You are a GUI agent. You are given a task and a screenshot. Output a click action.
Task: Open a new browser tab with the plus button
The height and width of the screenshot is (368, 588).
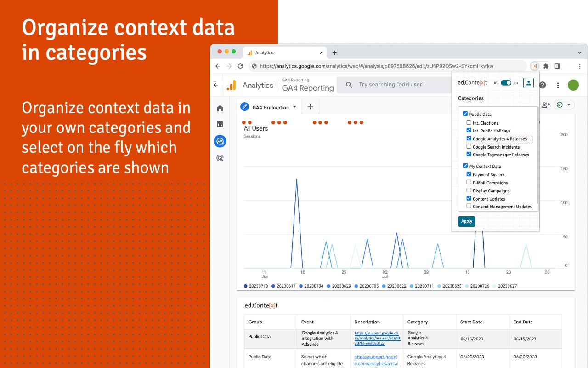point(334,53)
